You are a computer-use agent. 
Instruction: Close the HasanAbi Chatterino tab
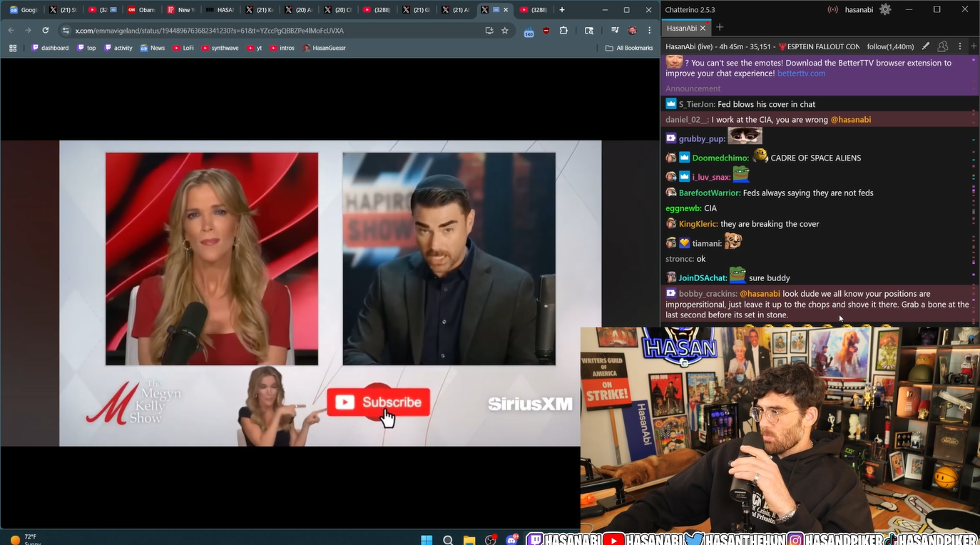coord(703,28)
